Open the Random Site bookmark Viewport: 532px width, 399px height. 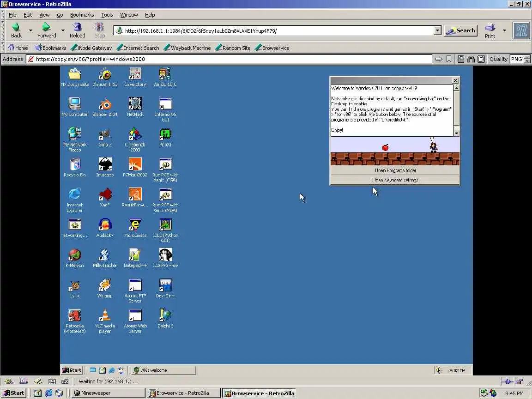[x=233, y=48]
